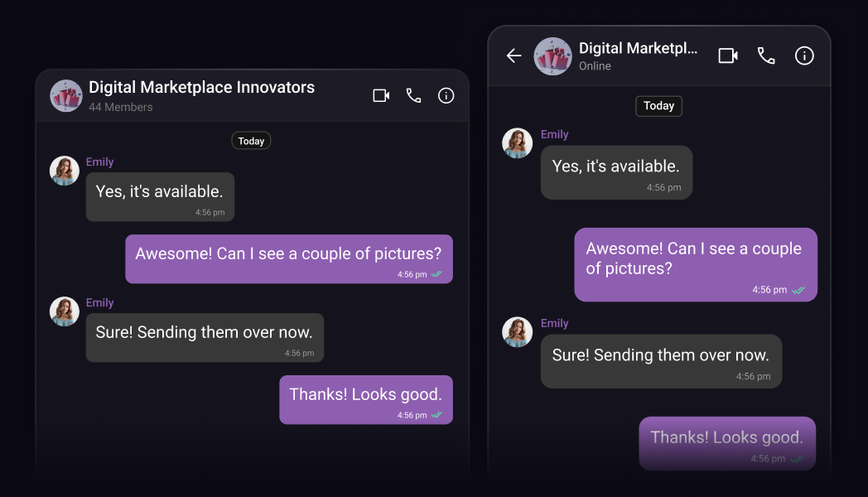Image resolution: width=868 pixels, height=497 pixels.
Task: Open the group avatar in the left header
Action: [65, 95]
